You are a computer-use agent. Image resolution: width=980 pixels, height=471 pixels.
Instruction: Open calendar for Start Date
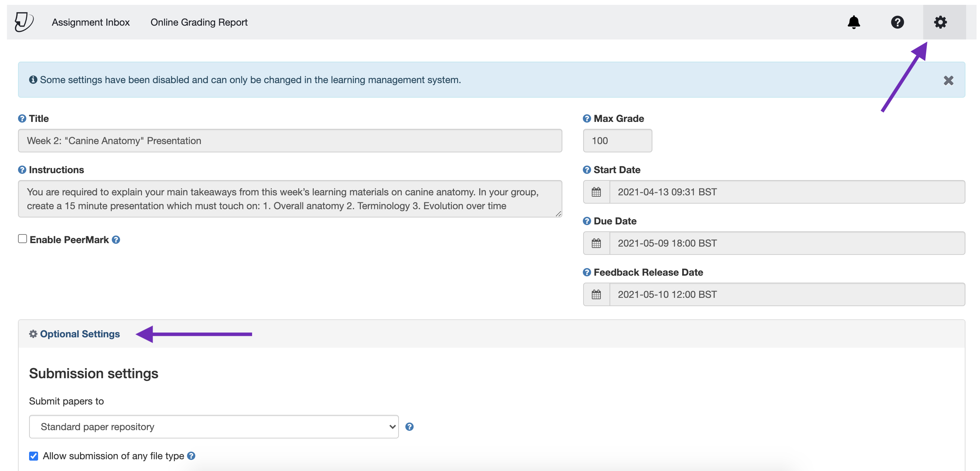(x=596, y=192)
